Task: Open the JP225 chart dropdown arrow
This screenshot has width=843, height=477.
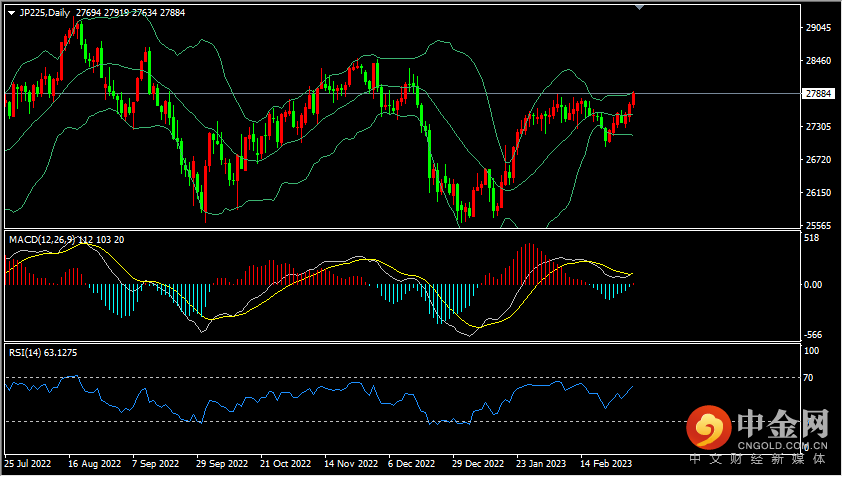Action: click(x=11, y=12)
